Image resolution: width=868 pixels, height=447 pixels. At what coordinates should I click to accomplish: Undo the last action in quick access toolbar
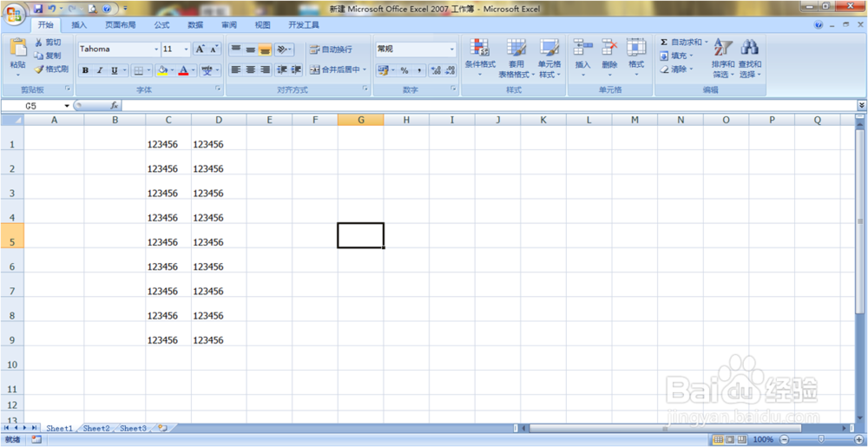click(x=52, y=9)
